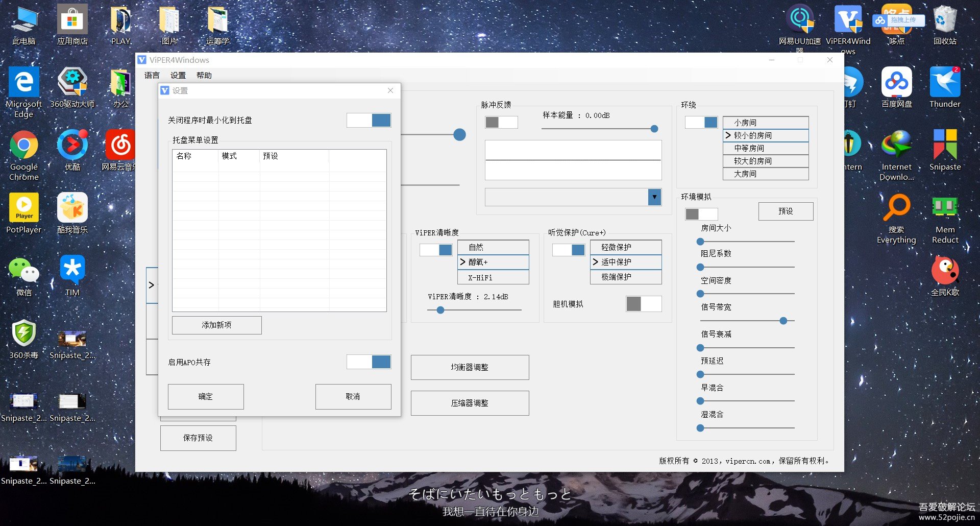Adjust the 房间大小 slider
The image size is (980, 526).
(700, 242)
